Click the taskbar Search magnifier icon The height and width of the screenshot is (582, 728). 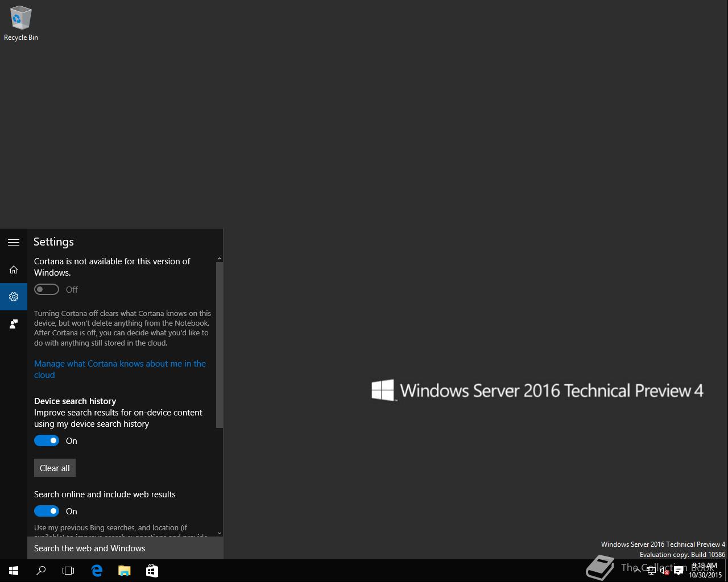(41, 571)
